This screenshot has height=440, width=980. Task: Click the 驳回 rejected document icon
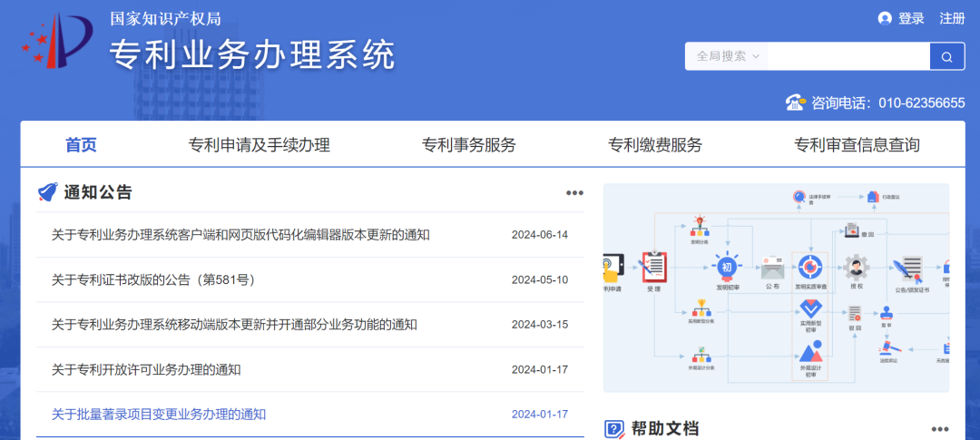click(x=855, y=314)
